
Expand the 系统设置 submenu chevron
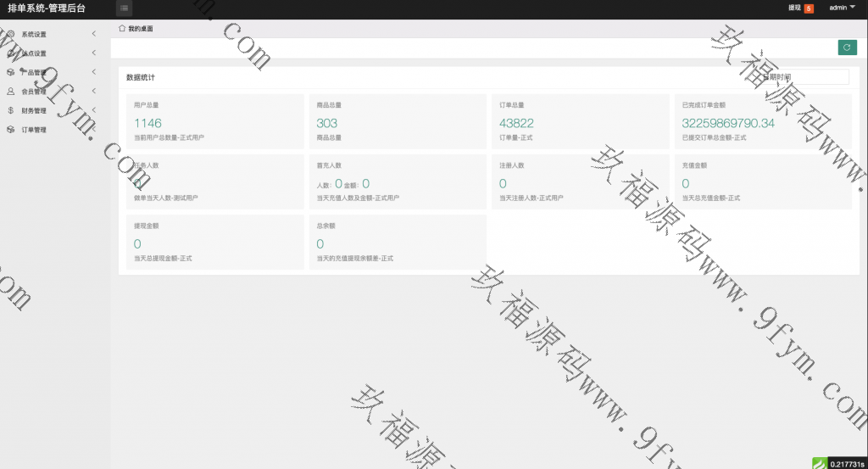coord(93,34)
